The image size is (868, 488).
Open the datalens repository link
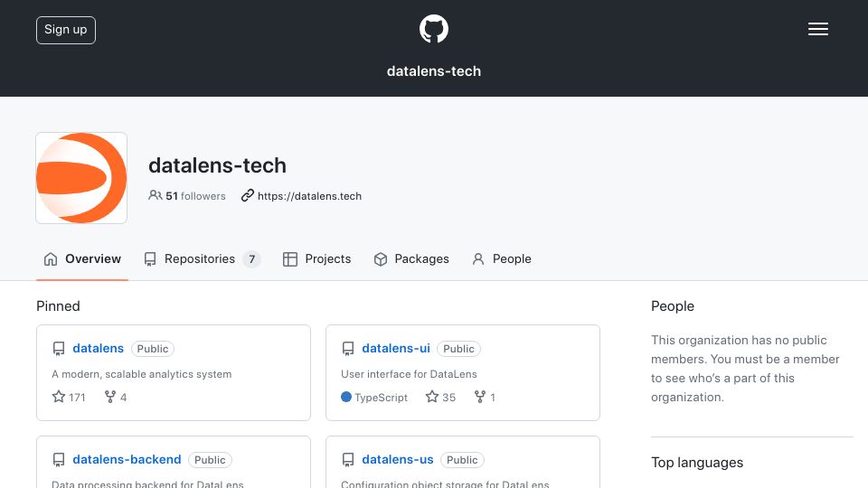pyautogui.click(x=98, y=348)
